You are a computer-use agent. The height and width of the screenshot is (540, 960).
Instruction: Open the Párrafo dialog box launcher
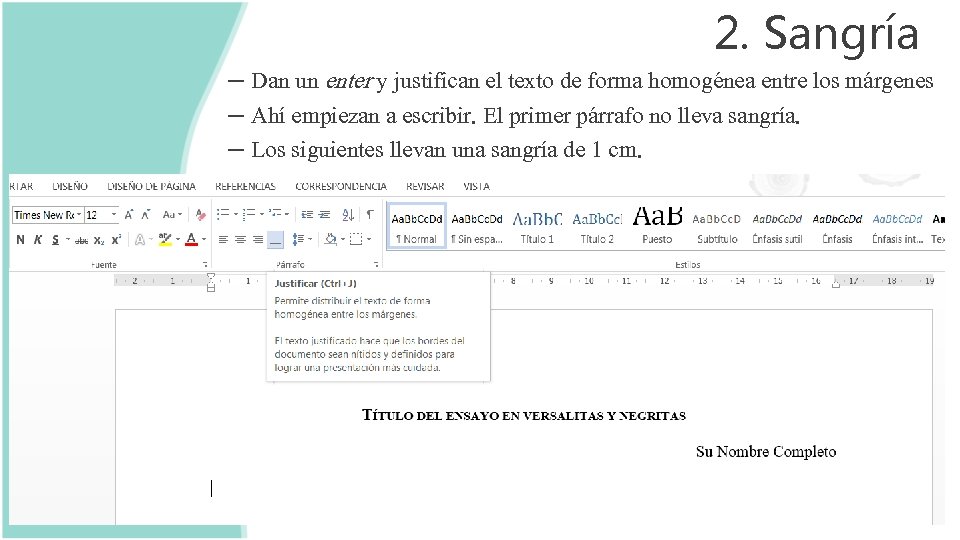coord(376,264)
